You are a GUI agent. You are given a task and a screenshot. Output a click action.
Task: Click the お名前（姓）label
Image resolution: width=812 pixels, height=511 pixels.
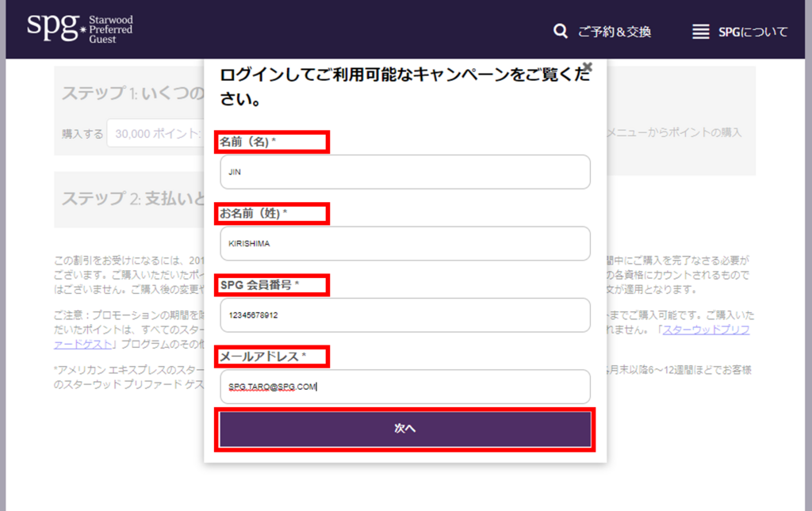(x=253, y=213)
